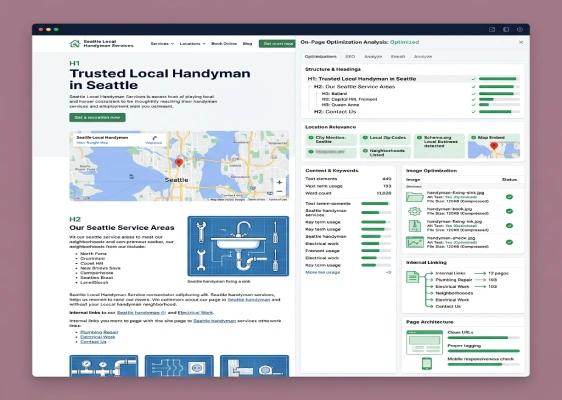Click the Proper tagging progress bar
The height and width of the screenshot is (400, 562).
[x=484, y=351]
